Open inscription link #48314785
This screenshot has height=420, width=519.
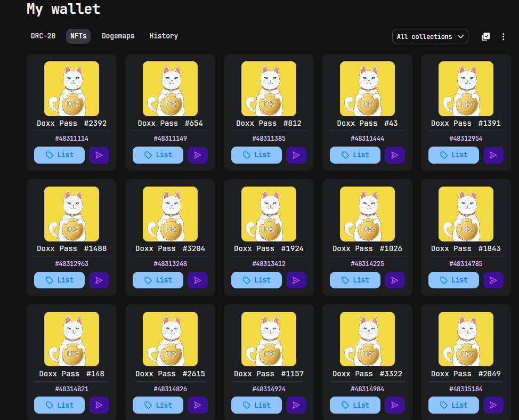(x=466, y=263)
